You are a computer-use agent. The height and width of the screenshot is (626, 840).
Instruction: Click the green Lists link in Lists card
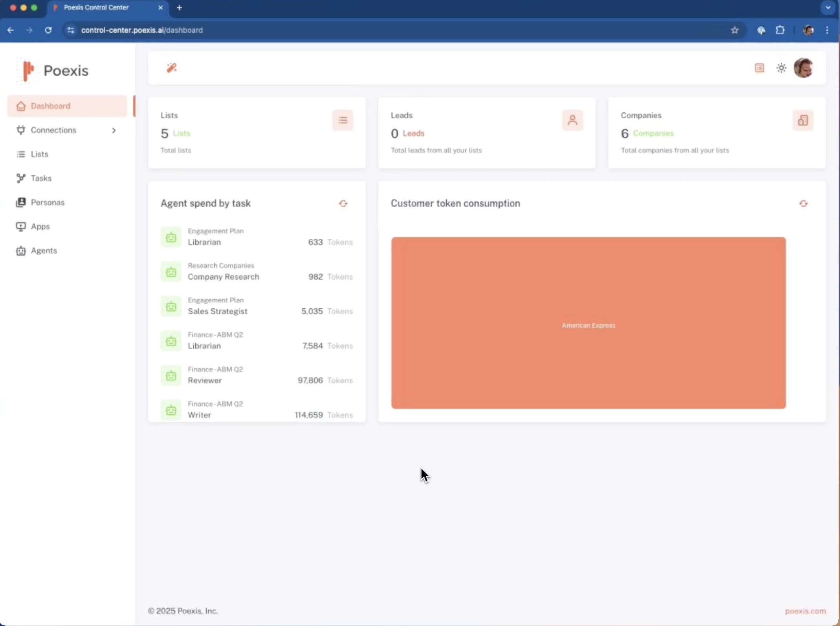tap(182, 134)
